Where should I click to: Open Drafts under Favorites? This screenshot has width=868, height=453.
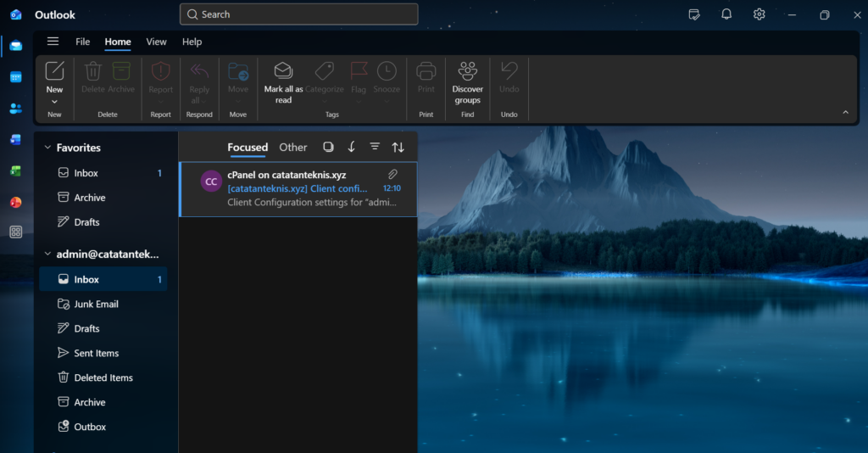(103, 222)
